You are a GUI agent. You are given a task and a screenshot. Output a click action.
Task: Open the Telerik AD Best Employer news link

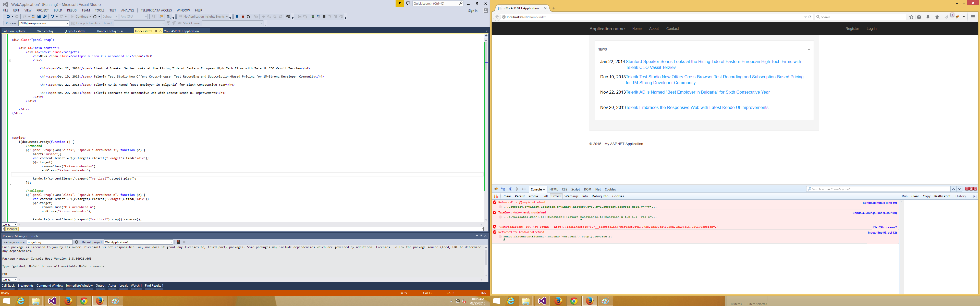click(x=697, y=92)
